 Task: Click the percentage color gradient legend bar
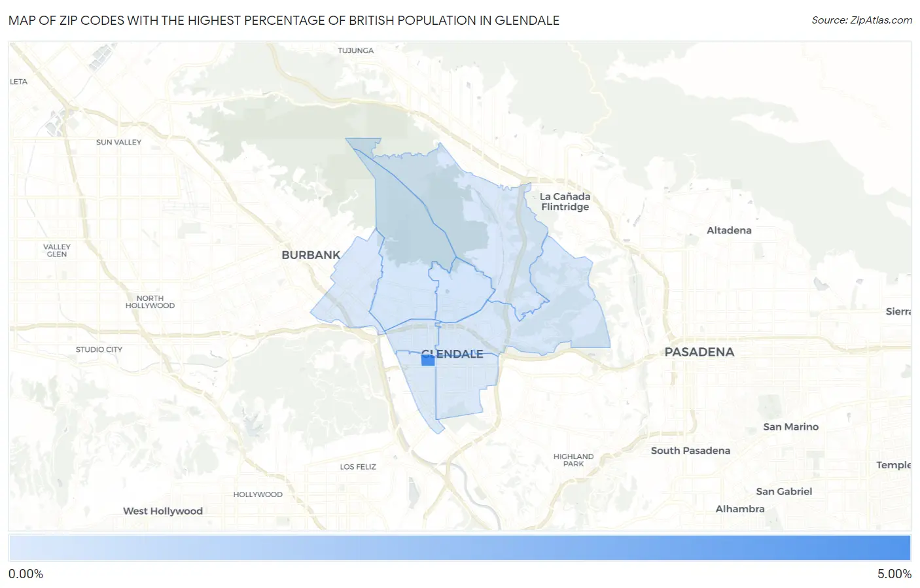point(459,548)
